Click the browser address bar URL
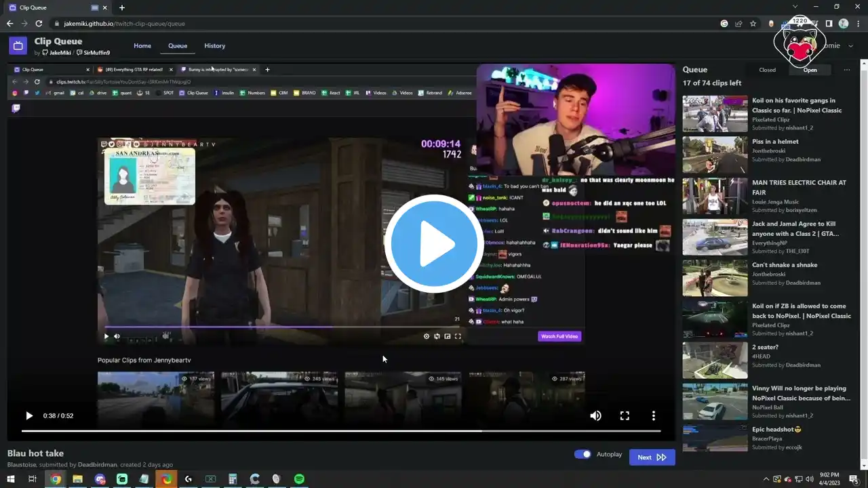868x488 pixels. [x=125, y=24]
